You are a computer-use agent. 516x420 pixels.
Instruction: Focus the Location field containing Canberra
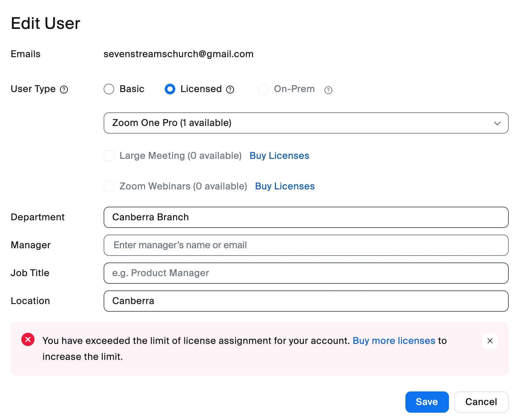pos(306,301)
